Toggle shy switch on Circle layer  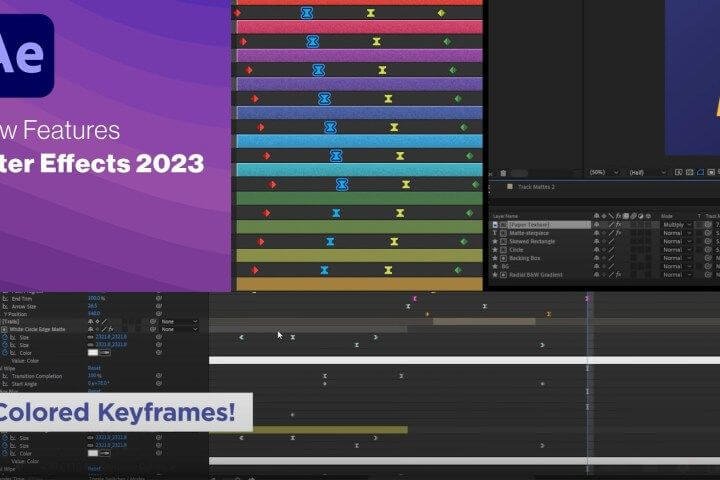(596, 250)
